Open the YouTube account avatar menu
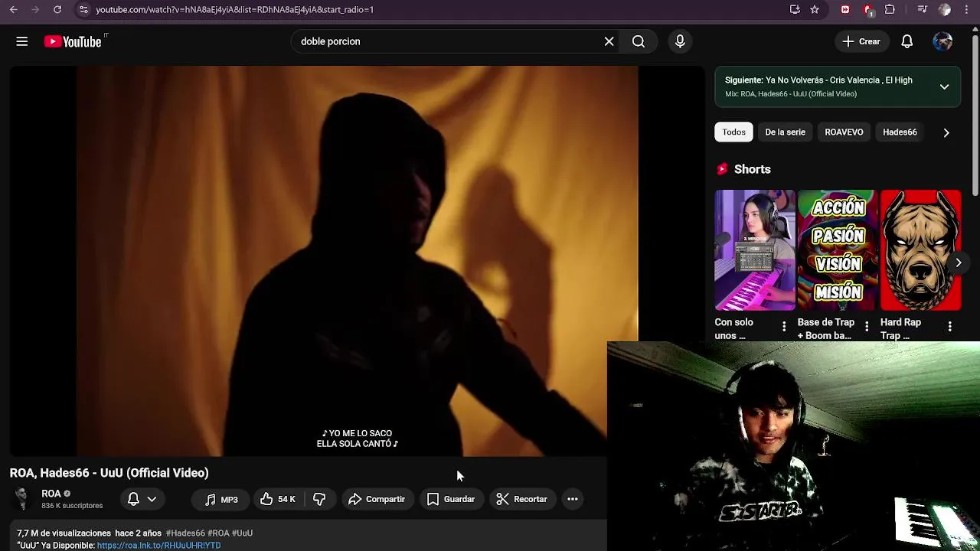Screen dimensions: 980x551 [942, 41]
